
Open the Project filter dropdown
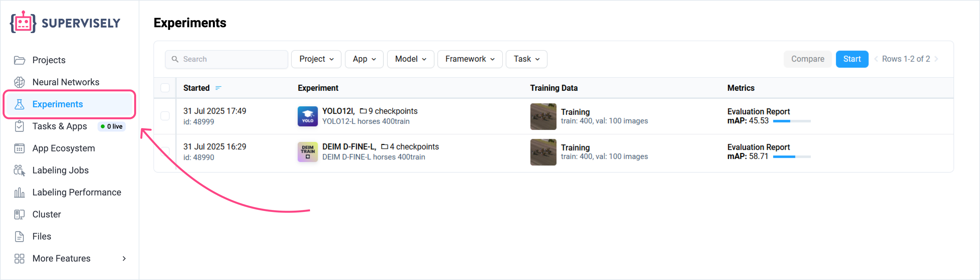pyautogui.click(x=316, y=59)
